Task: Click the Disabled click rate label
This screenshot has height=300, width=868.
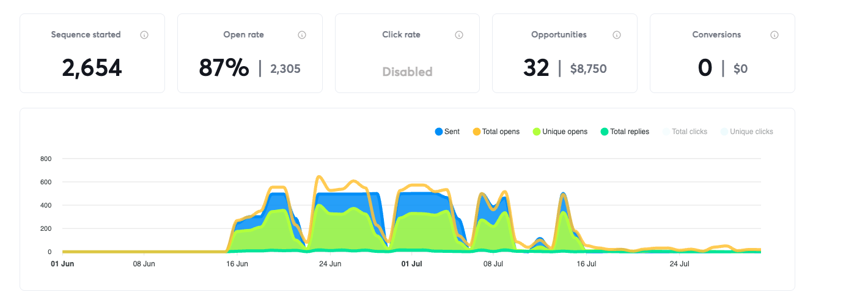Action: click(407, 72)
